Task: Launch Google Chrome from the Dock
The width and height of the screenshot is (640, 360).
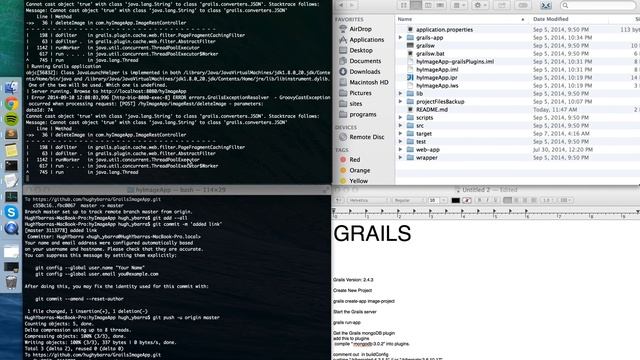Action: (x=11, y=104)
